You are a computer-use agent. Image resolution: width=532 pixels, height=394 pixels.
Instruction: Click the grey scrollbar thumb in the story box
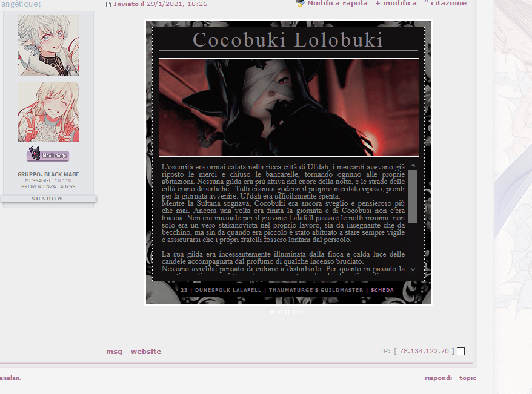[x=413, y=197]
